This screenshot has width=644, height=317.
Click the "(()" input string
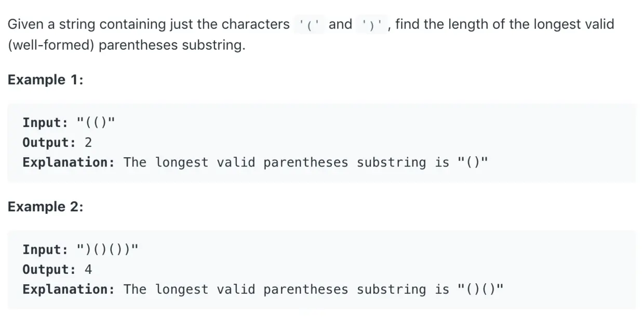click(x=95, y=123)
